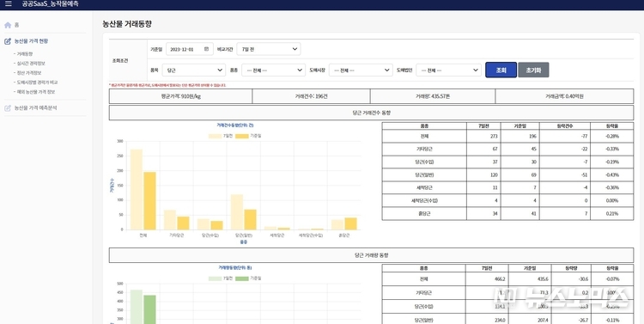Click the 전체 row label in 거래건수 table
Screen dimensions: 644x324
pos(424,136)
